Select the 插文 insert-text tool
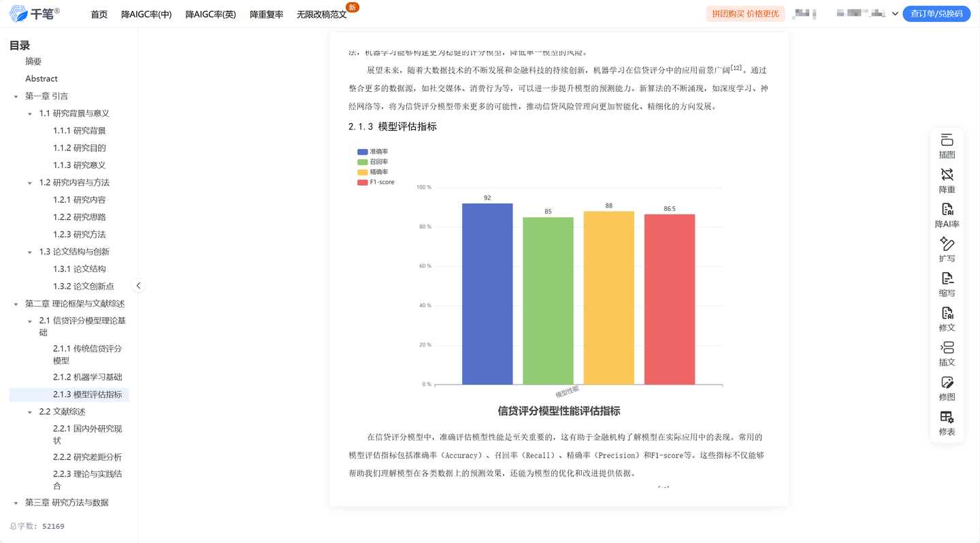 point(947,354)
